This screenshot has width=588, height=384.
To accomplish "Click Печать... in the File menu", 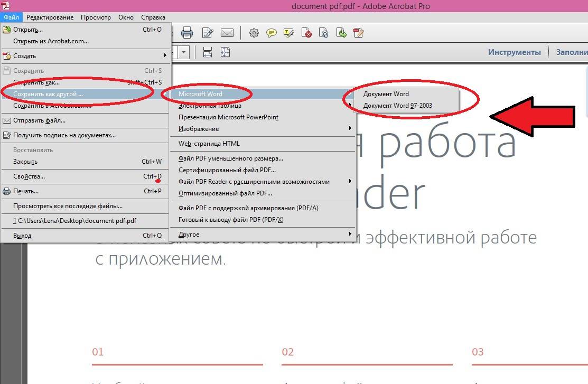I will tap(26, 191).
